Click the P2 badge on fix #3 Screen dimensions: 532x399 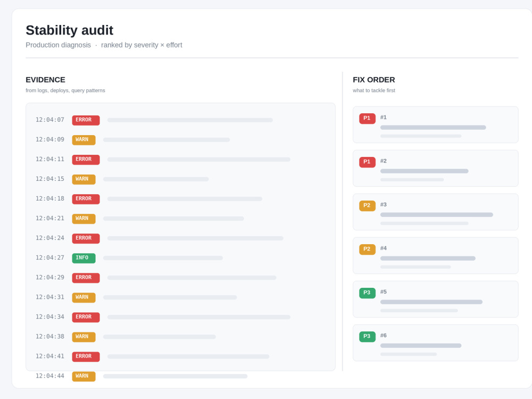[367, 205]
